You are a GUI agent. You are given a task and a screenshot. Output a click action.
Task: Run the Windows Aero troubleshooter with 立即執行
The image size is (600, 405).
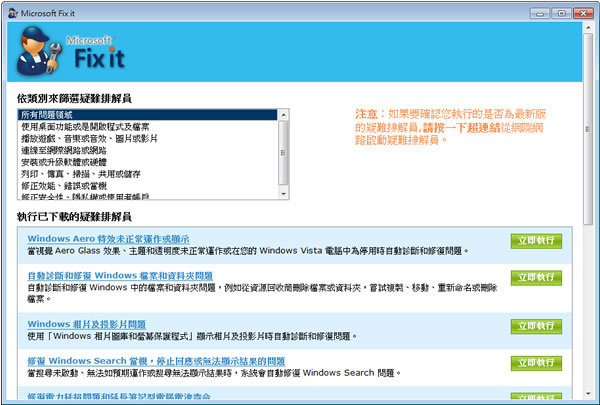536,241
